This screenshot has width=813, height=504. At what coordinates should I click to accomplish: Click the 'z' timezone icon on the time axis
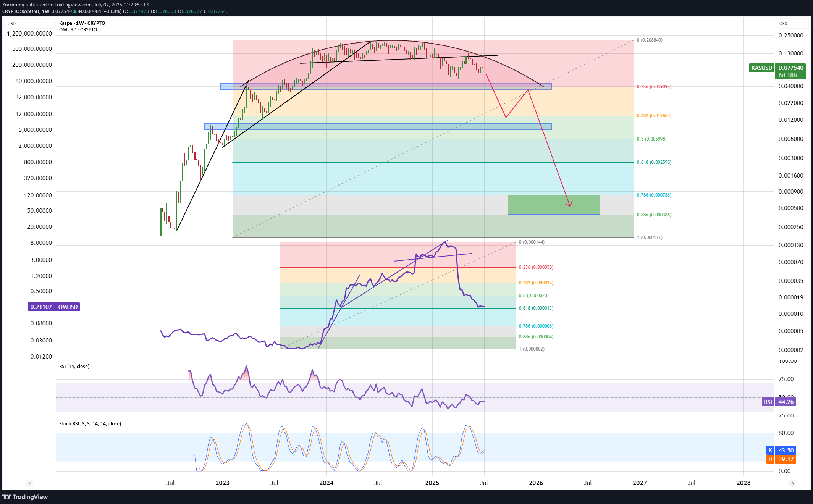[29, 483]
